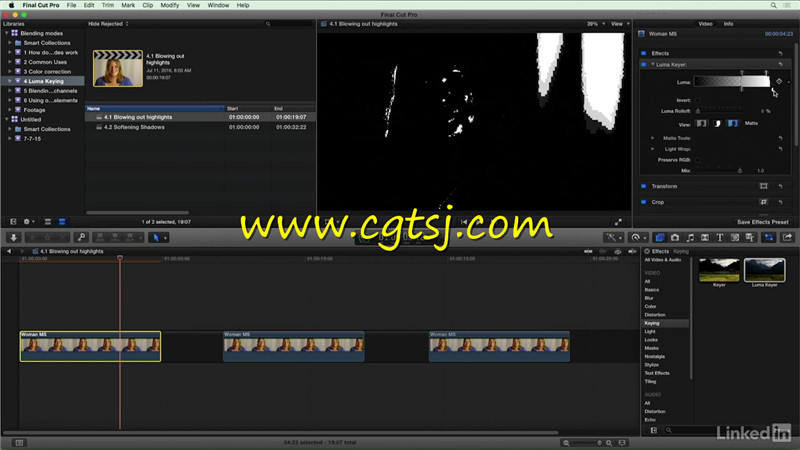The height and width of the screenshot is (450, 800).
Task: Toggle the Luma Keyer enable checkbox
Action: [x=643, y=64]
